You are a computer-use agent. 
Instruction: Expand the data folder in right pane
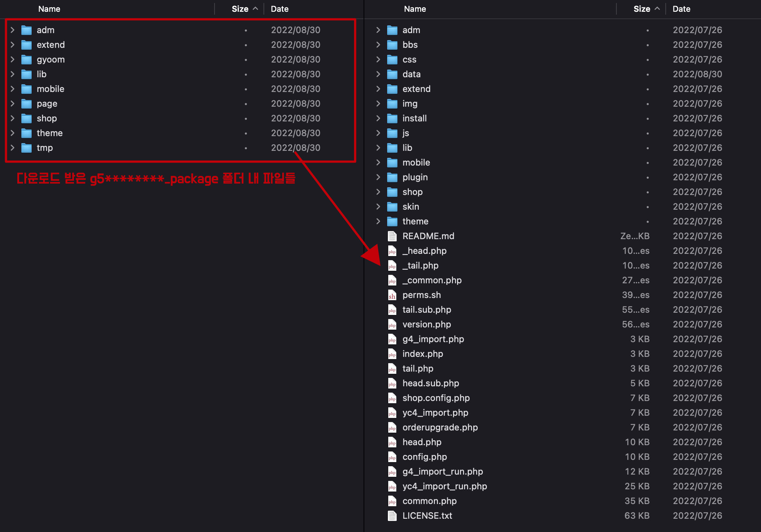click(378, 74)
